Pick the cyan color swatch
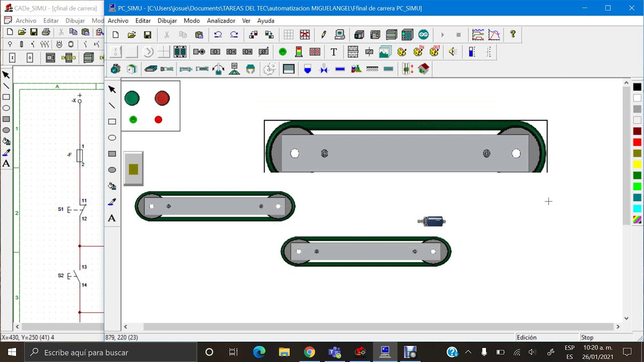This screenshot has width=644, height=362. tap(637, 209)
